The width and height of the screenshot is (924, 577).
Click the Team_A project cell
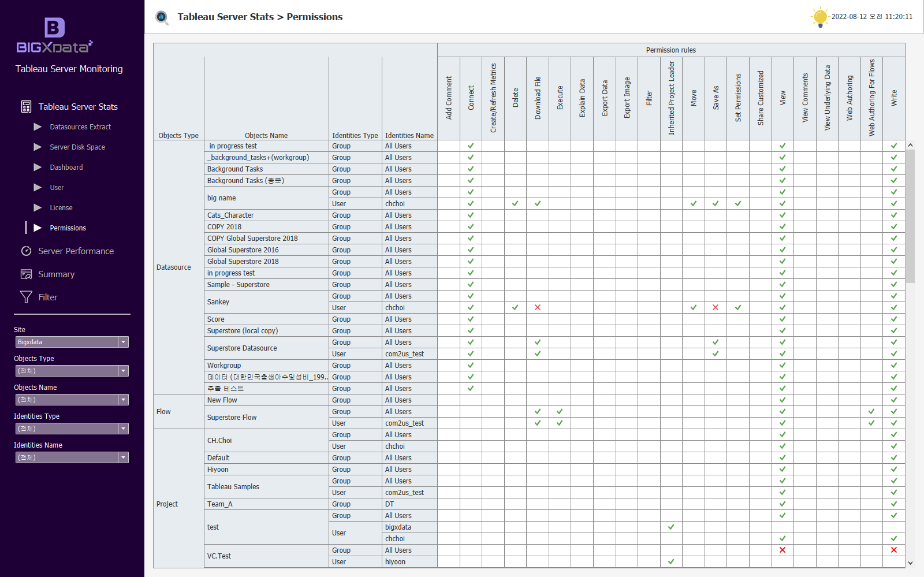pos(266,504)
